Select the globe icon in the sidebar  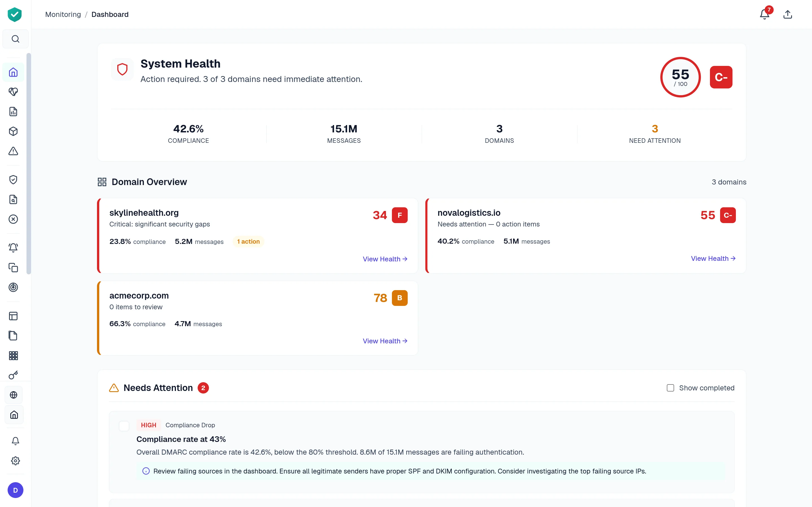(14, 395)
